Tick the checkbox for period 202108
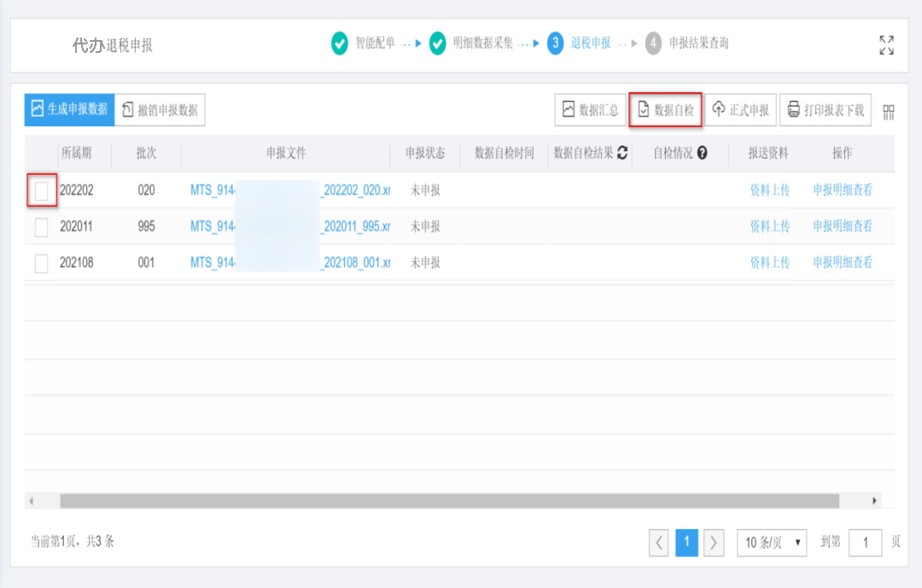Viewport: 922px width, 588px height. tap(41, 263)
